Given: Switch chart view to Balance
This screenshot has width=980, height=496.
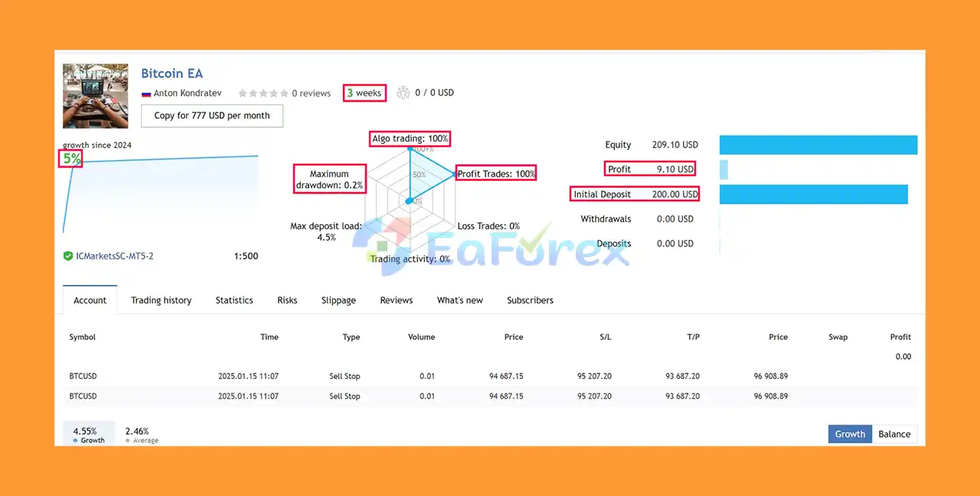Looking at the screenshot, I should click(894, 434).
